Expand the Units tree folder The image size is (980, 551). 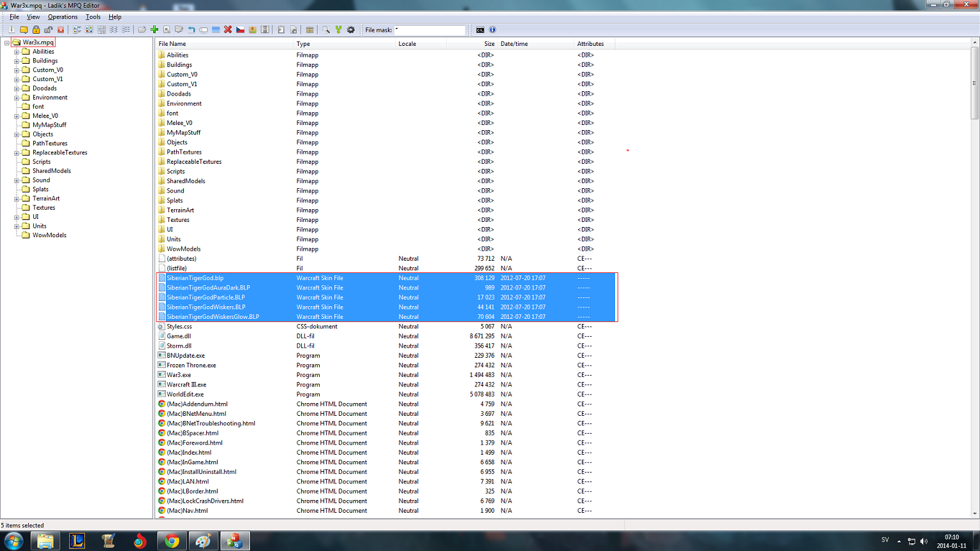pos(17,226)
